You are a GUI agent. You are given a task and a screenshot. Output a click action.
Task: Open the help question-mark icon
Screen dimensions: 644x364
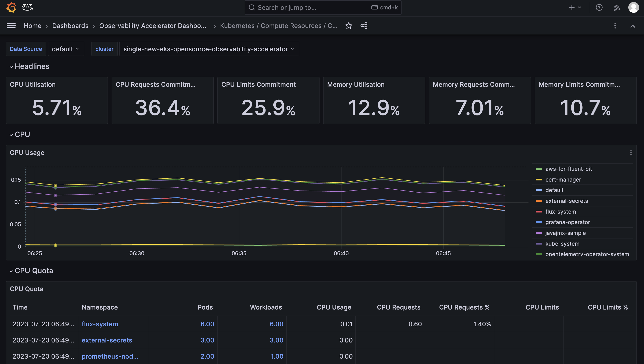pyautogui.click(x=599, y=7)
